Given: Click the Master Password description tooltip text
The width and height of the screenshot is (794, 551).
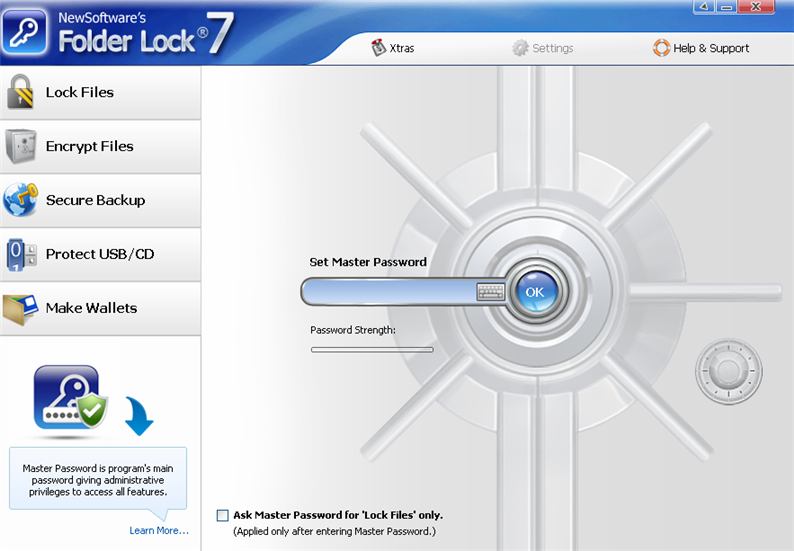Looking at the screenshot, I should [x=98, y=480].
